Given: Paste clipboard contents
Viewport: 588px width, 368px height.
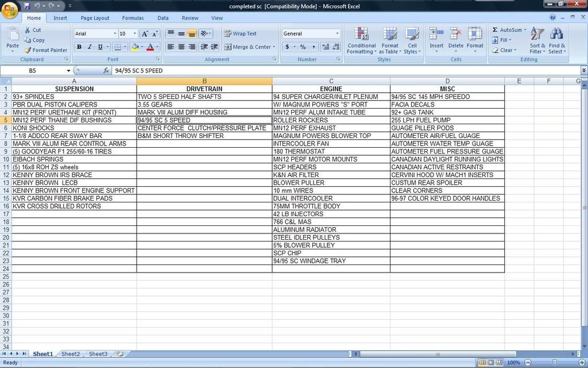Looking at the screenshot, I should (13, 39).
